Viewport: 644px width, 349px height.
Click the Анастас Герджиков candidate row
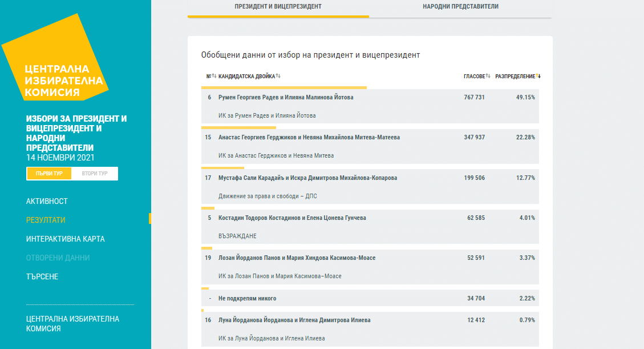(370, 146)
